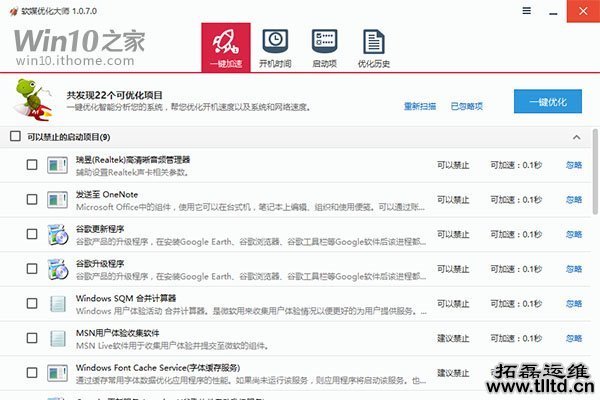This screenshot has width=600, height=400.
Task: Click 可加速:0.1秒 in Windows SQM row
Action: coord(516,304)
